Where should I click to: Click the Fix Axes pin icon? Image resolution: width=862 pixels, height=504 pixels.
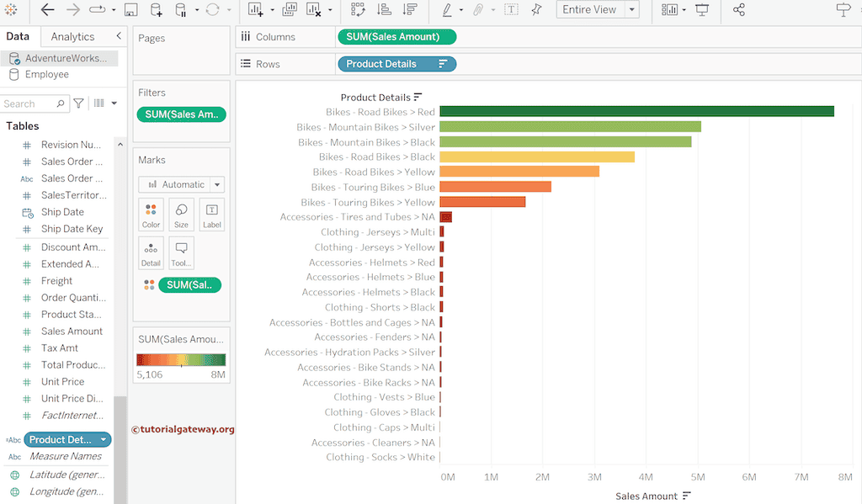(536, 10)
